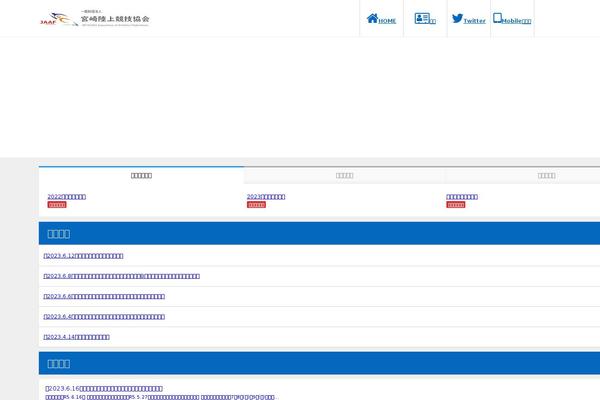Select the currently active highlighted tab
The height and width of the screenshot is (400, 600).
[141, 175]
